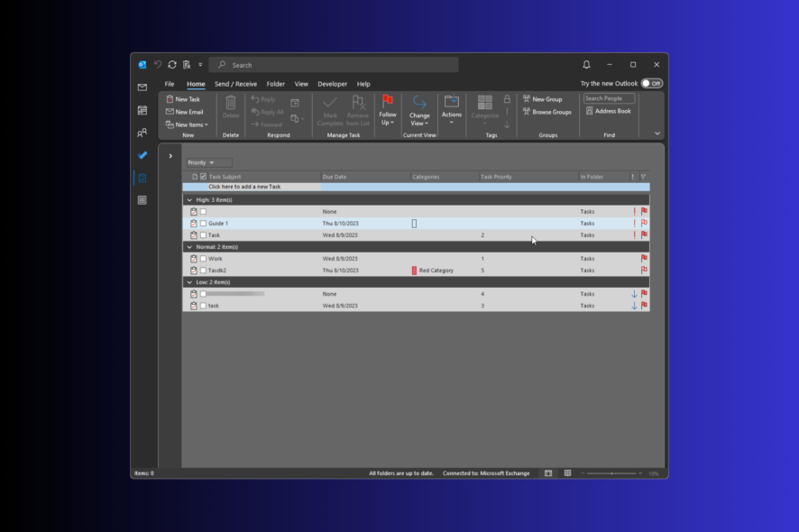The height and width of the screenshot is (532, 799).
Task: Open the File tab
Action: click(x=170, y=84)
